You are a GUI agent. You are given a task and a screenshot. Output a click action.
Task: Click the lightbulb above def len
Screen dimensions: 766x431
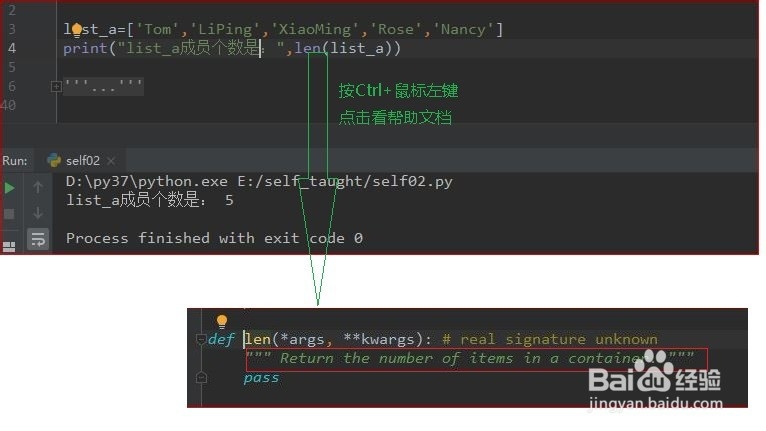(x=222, y=321)
